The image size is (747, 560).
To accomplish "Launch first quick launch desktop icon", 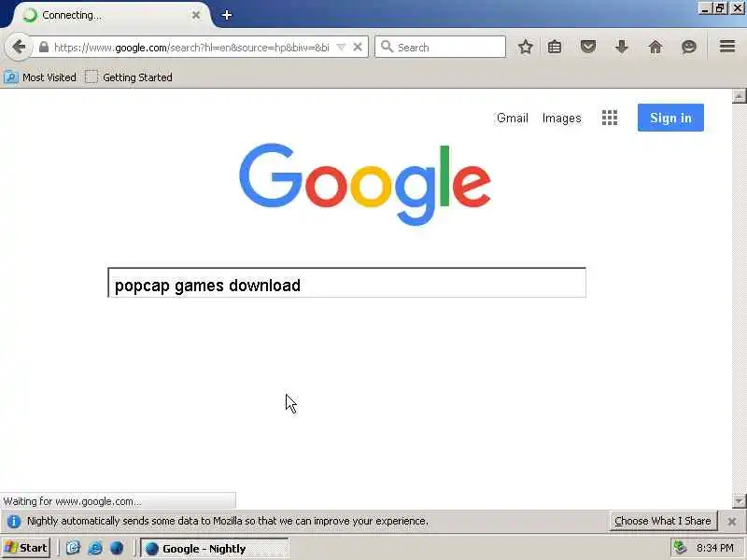I will 73,548.
